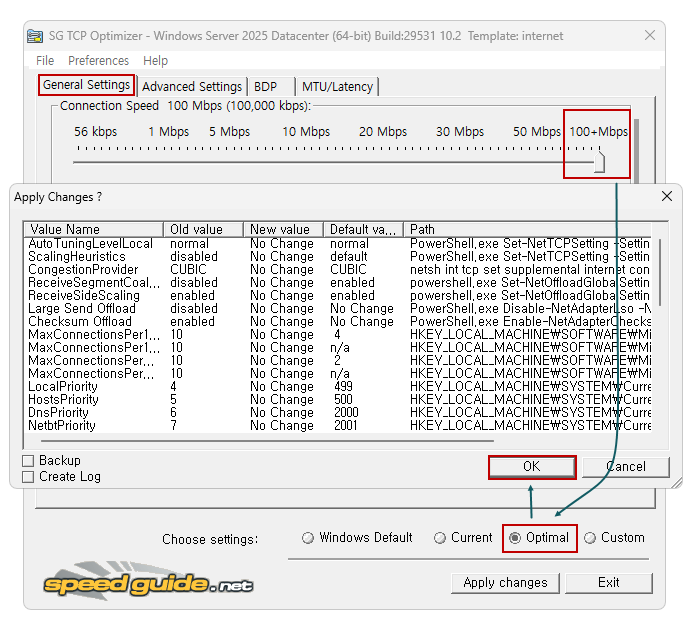The height and width of the screenshot is (638, 696).
Task: Enable the Create Log checkbox
Action: (28, 477)
